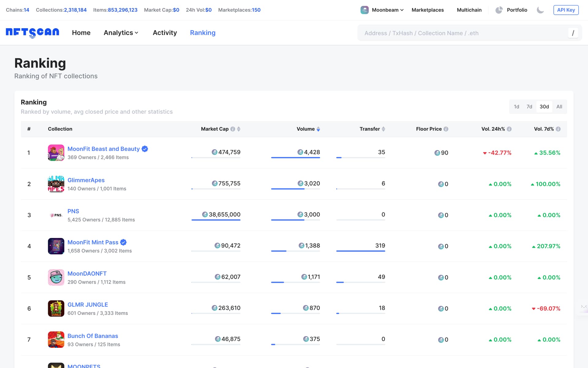This screenshot has height=368, width=588.
Task: Click GlimmerApes collection logo
Action: [56, 184]
